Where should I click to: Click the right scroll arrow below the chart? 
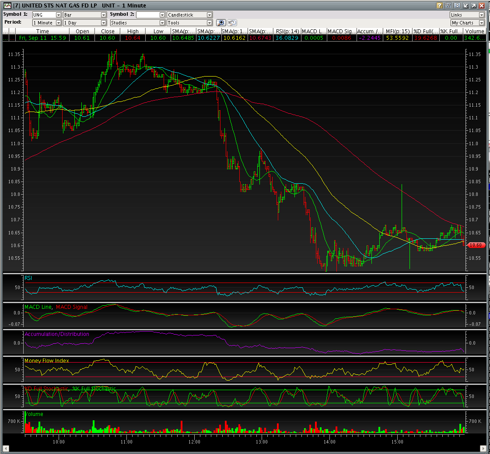[483, 448]
